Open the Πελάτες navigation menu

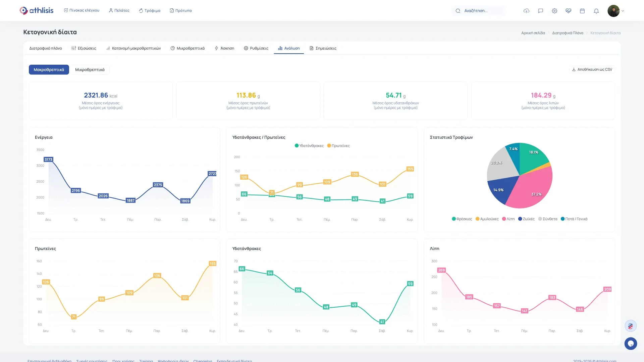tap(119, 11)
